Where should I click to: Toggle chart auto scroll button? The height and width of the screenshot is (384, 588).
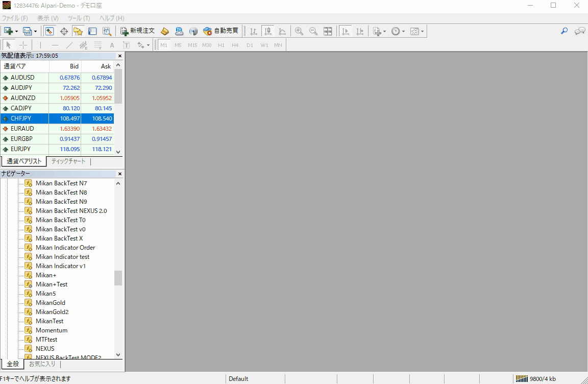click(x=346, y=31)
